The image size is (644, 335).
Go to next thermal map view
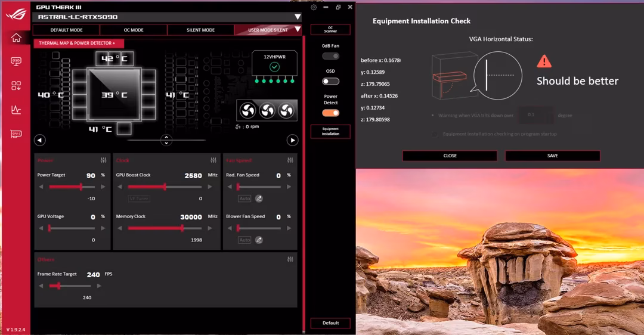pyautogui.click(x=292, y=141)
